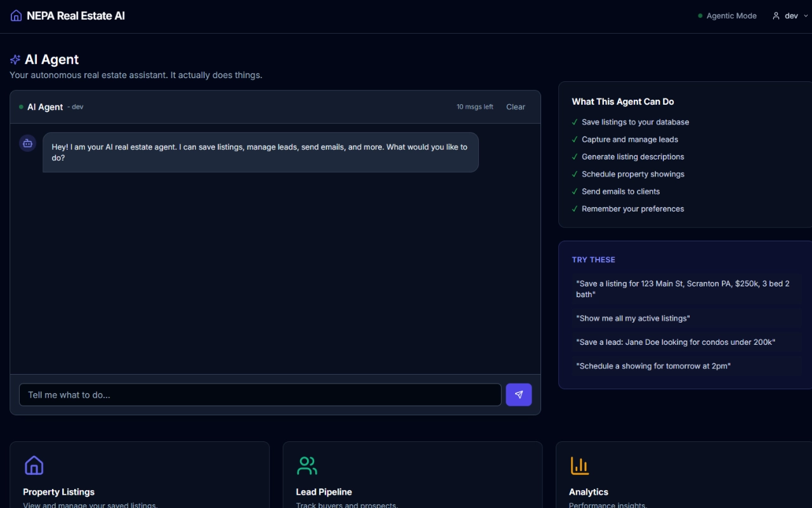Toggle the Agentic Mode indicator
This screenshot has width=812, height=508.
click(727, 16)
